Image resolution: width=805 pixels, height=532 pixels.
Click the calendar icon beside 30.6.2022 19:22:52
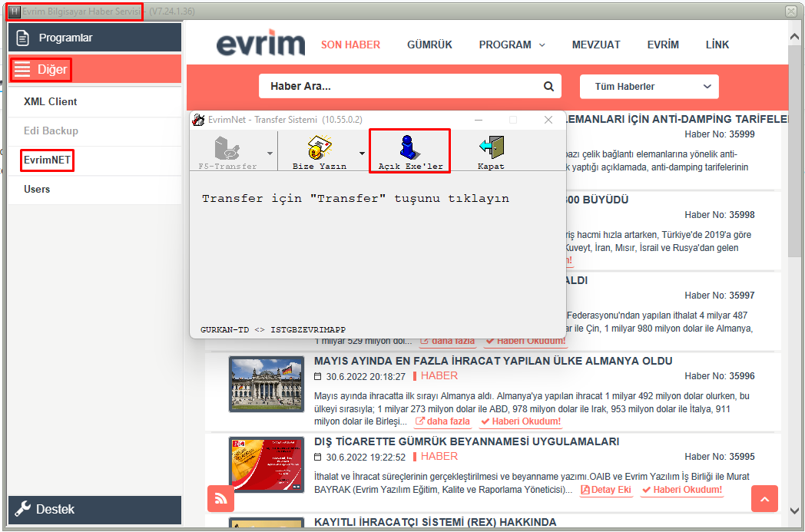[x=318, y=457]
